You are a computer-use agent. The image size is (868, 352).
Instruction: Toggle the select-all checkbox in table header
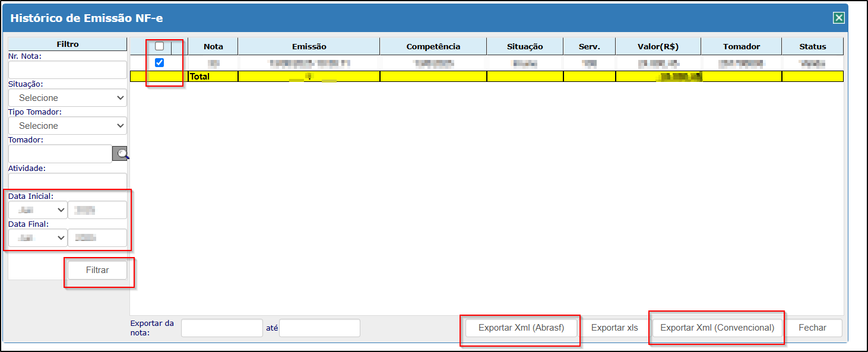pyautogui.click(x=159, y=46)
